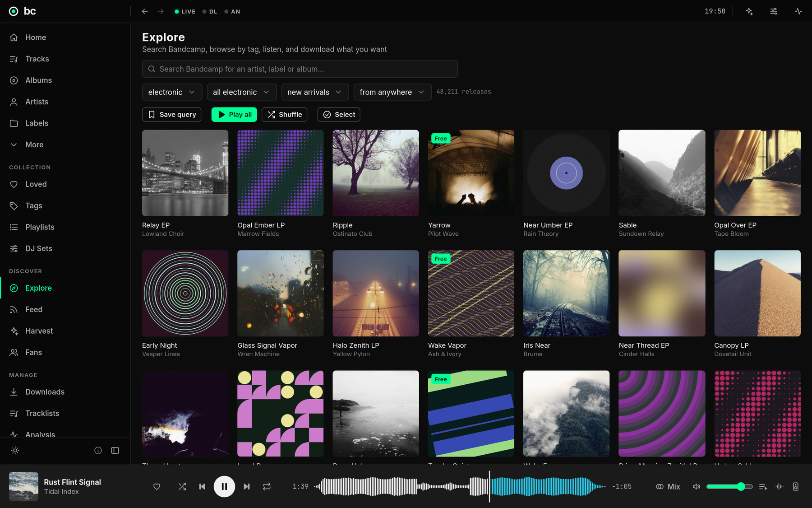Click the Save query button
The image size is (812, 508).
tap(171, 114)
